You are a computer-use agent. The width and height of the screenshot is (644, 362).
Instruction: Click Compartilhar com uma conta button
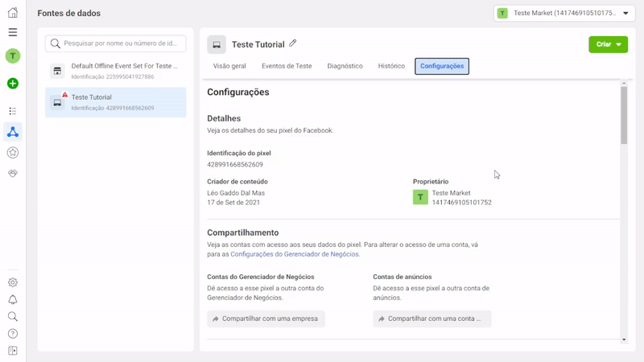pyautogui.click(x=431, y=319)
